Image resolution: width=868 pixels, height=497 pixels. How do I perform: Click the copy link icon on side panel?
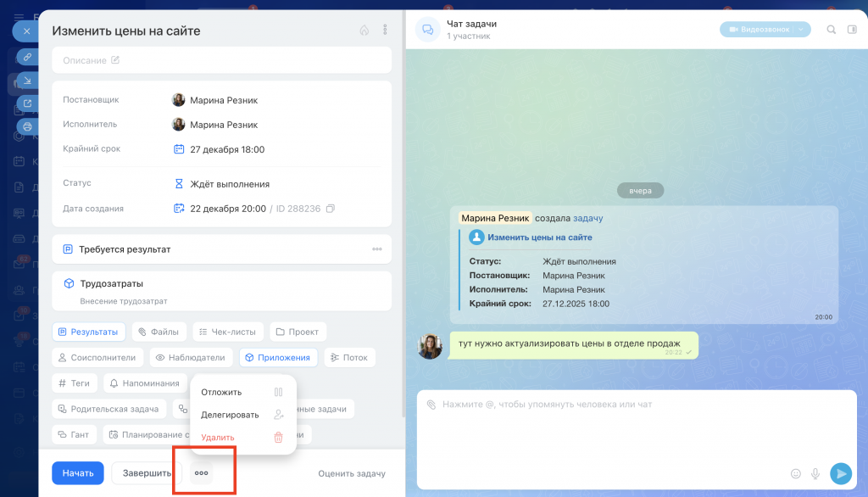coord(27,57)
